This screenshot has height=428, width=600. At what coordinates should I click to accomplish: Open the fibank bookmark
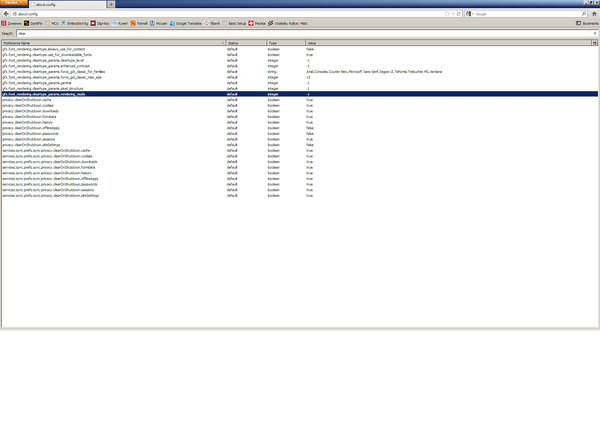[212, 23]
